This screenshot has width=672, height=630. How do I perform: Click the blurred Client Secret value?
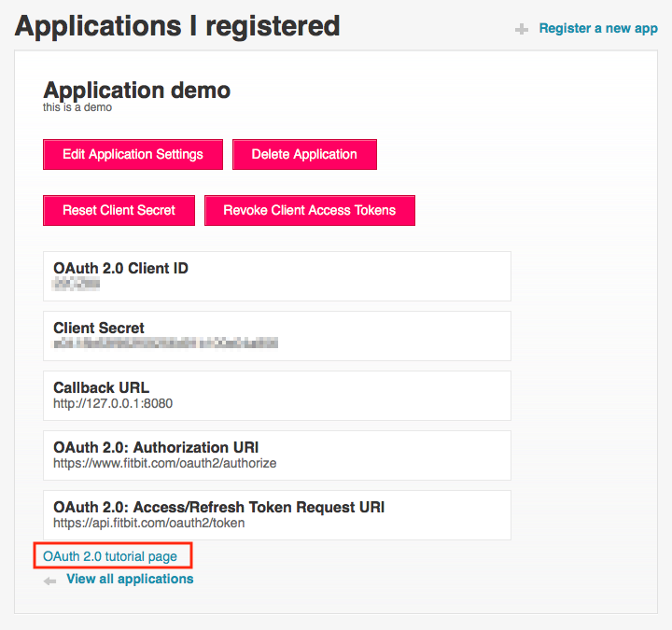pyautogui.click(x=165, y=343)
